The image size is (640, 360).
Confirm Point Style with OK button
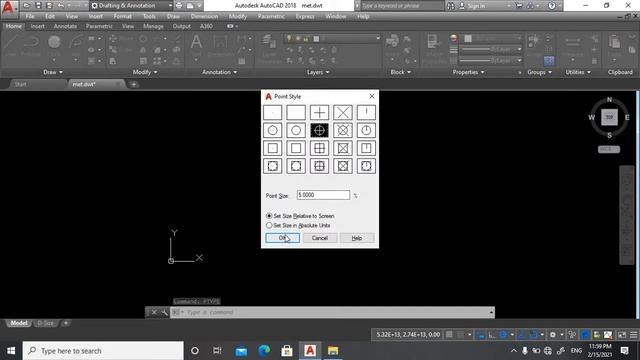pos(282,238)
